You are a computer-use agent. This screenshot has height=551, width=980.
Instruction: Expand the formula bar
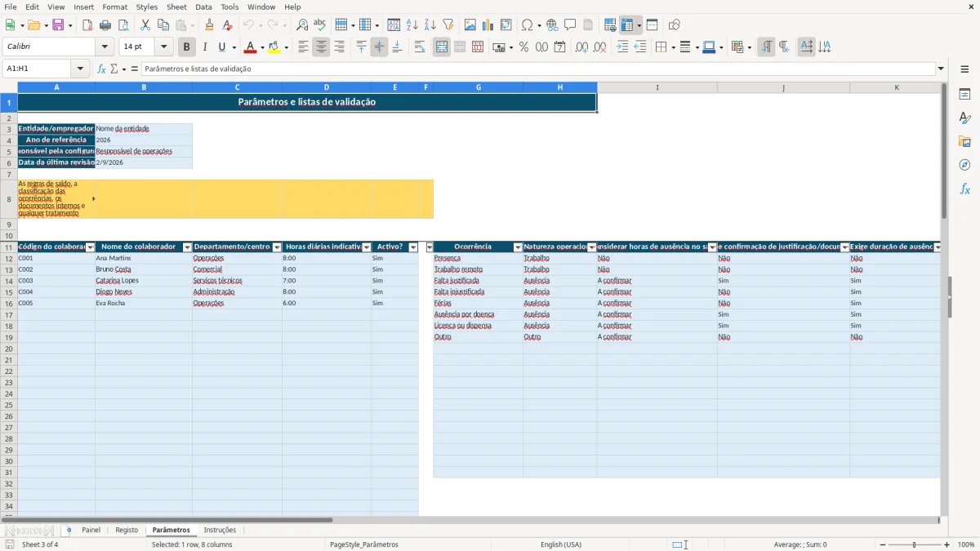[941, 69]
